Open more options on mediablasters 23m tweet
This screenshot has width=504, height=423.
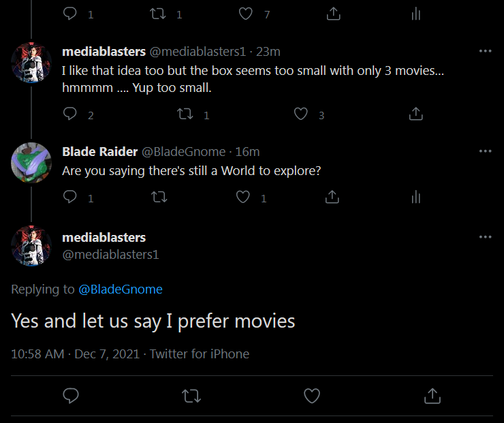coord(485,52)
